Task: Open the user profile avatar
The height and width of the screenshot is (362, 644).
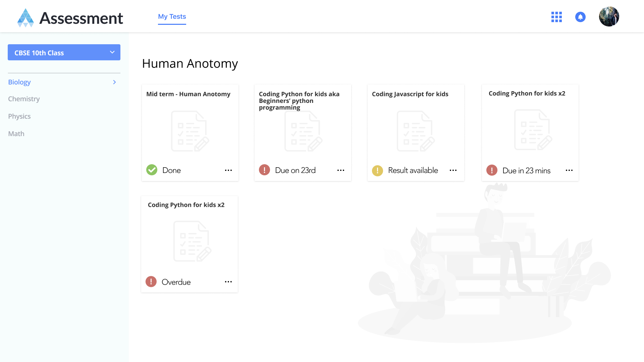Action: (609, 16)
